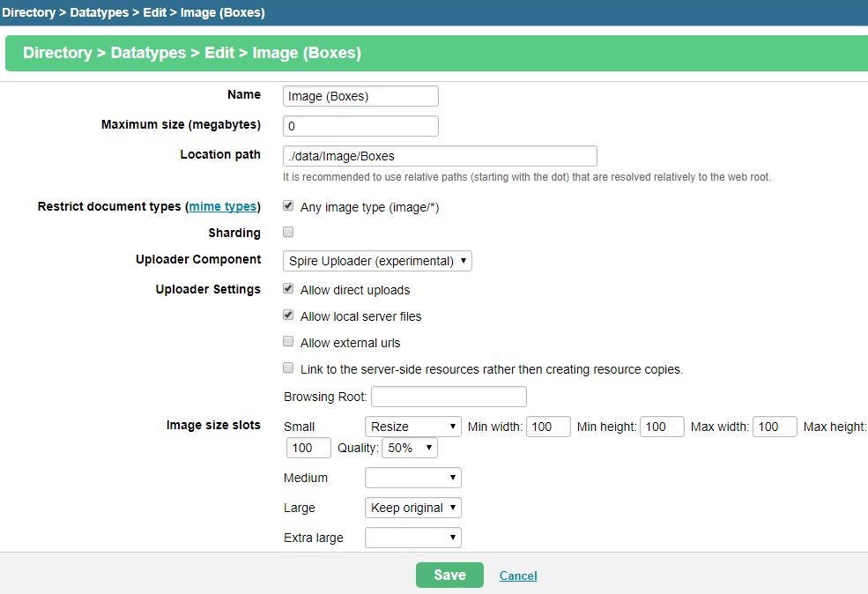Image resolution: width=868 pixels, height=594 pixels.
Task: Click the Name input field
Action: coord(360,96)
